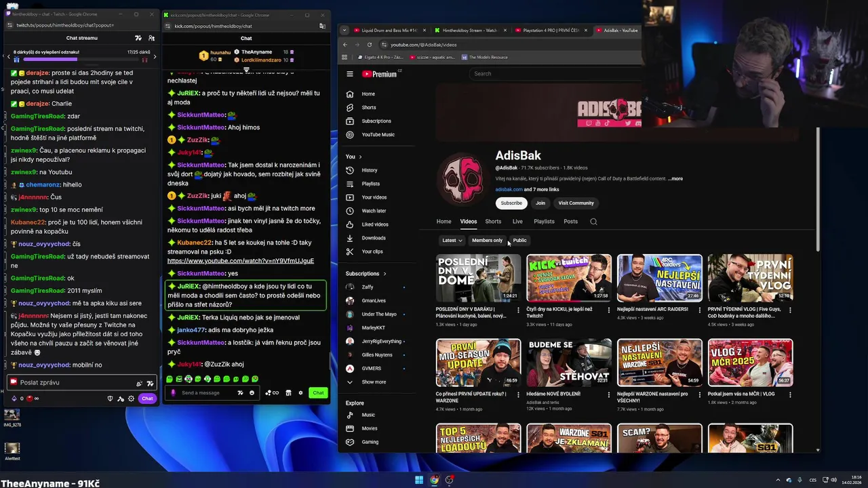This screenshot has height=488, width=868.
Task: Go to next Twitch gift goal arrow
Action: pos(155,57)
